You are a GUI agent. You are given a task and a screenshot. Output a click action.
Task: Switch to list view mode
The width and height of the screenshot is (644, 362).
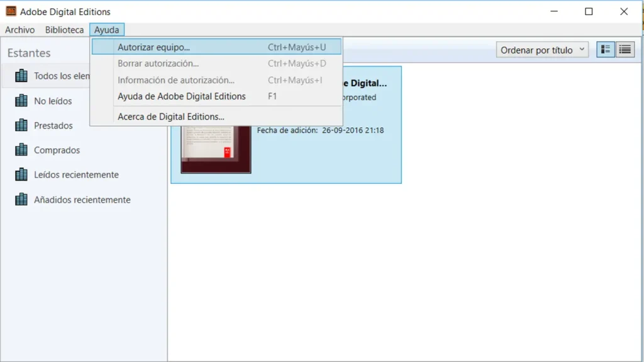625,50
